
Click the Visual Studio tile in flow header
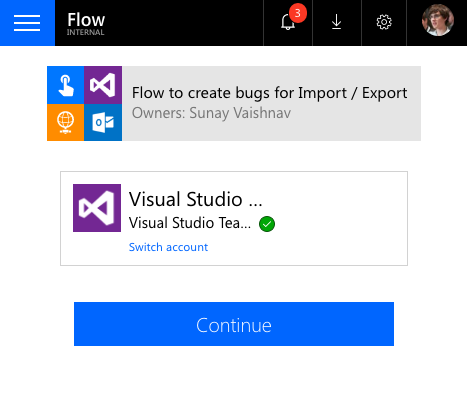tap(103, 85)
